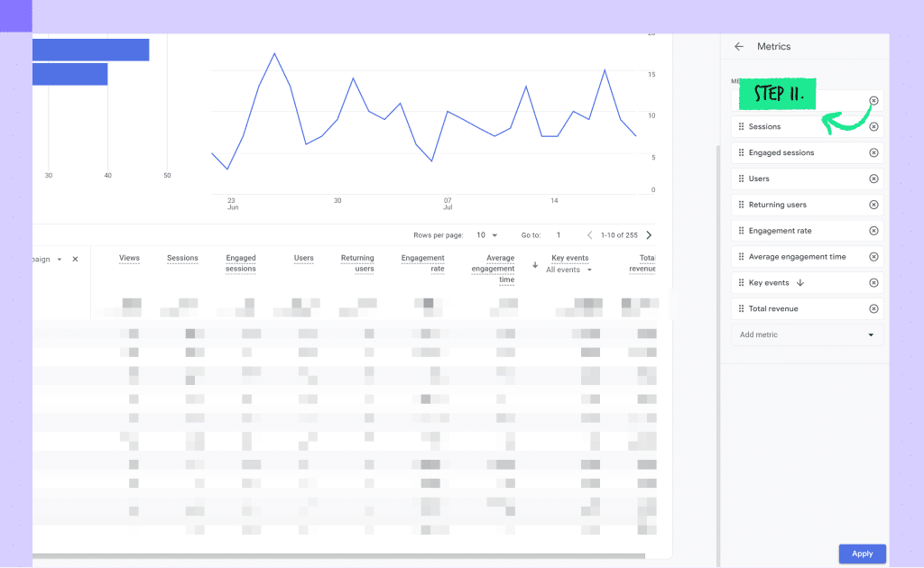Select the Engaged sessions metric row
The image size is (924, 568).
coord(807,152)
